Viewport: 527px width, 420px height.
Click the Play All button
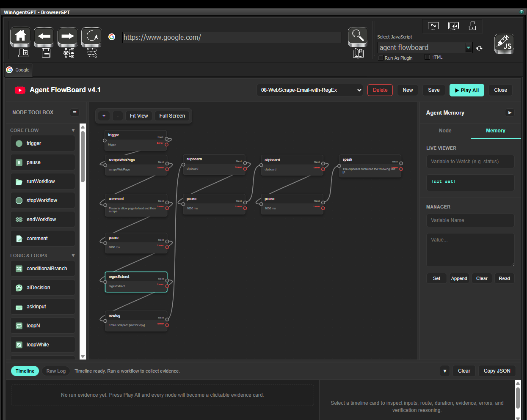[467, 90]
